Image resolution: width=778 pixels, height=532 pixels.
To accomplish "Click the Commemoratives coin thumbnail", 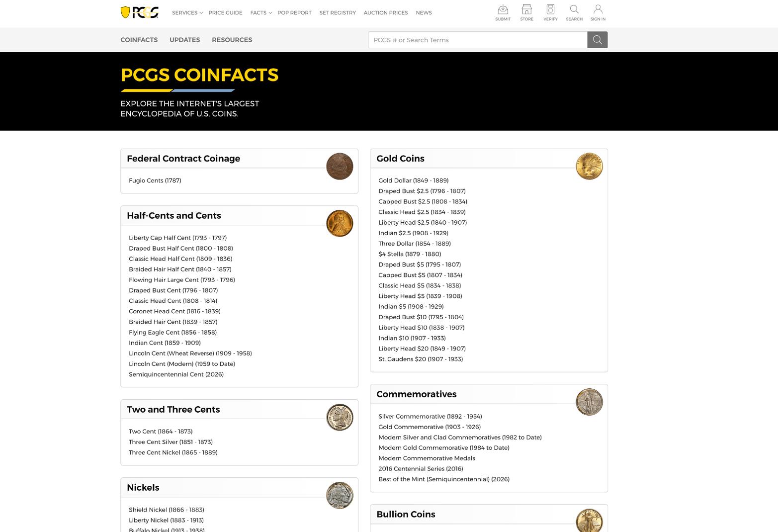I will (589, 402).
